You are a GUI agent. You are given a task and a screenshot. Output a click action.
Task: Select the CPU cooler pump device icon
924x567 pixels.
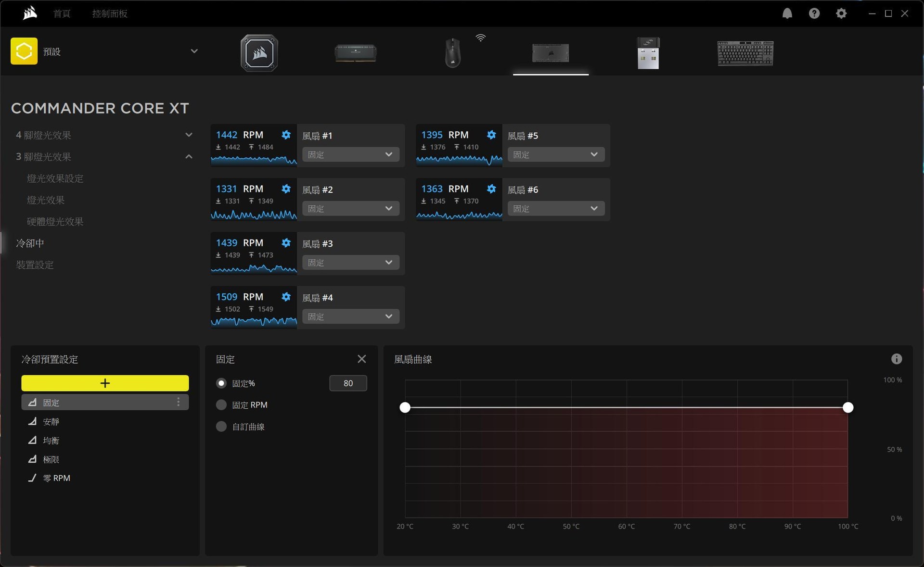259,53
